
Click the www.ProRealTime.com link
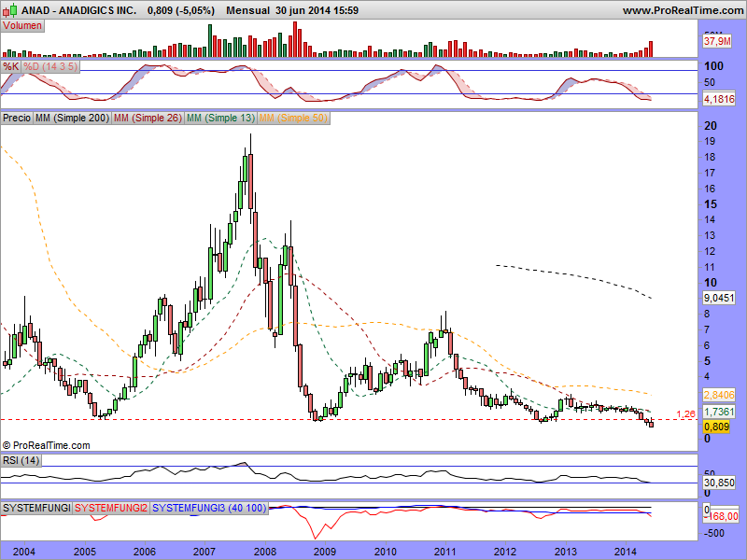pyautogui.click(x=684, y=10)
